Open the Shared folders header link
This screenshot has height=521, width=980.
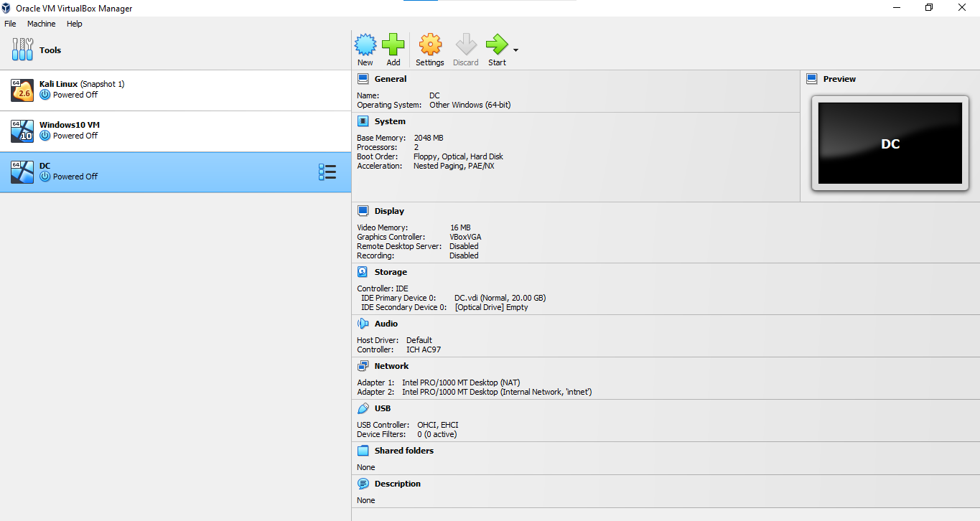pyautogui.click(x=404, y=451)
